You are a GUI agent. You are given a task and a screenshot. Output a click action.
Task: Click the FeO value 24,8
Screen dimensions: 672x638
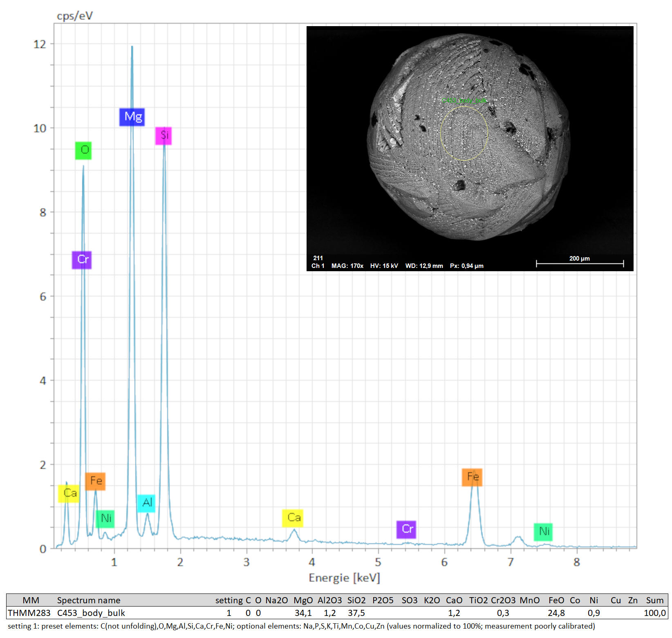(x=556, y=613)
